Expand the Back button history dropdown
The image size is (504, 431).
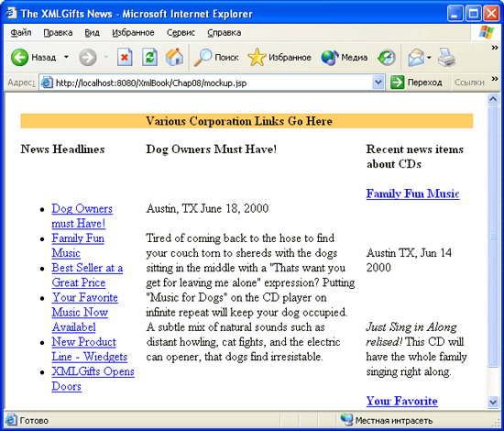[66, 57]
